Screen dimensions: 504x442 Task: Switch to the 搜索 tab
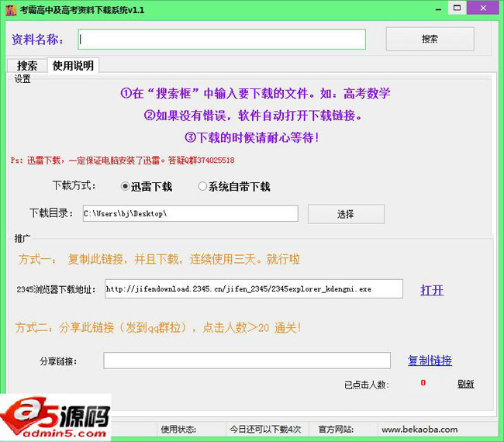pyautogui.click(x=27, y=66)
